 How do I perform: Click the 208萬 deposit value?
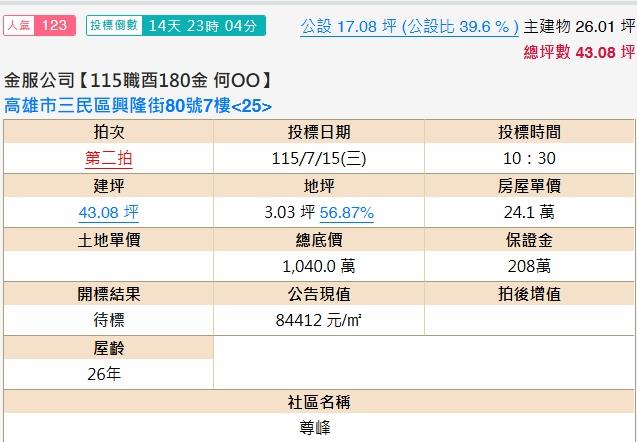(529, 266)
